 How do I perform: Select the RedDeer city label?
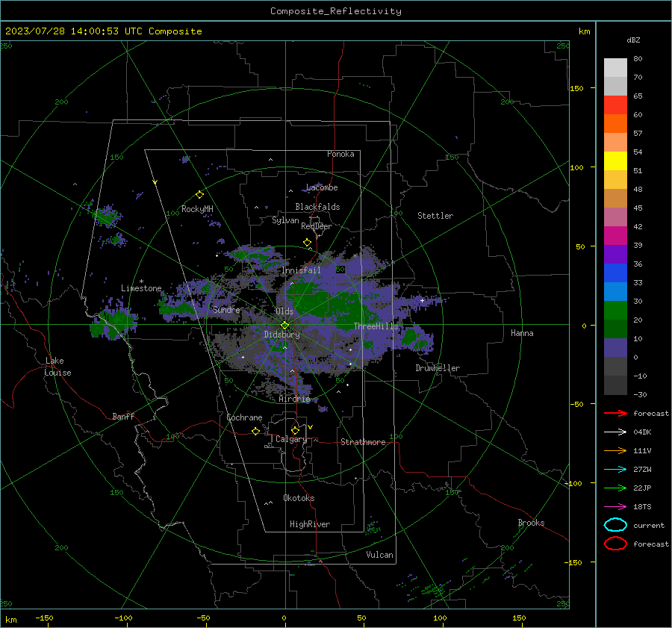click(317, 226)
